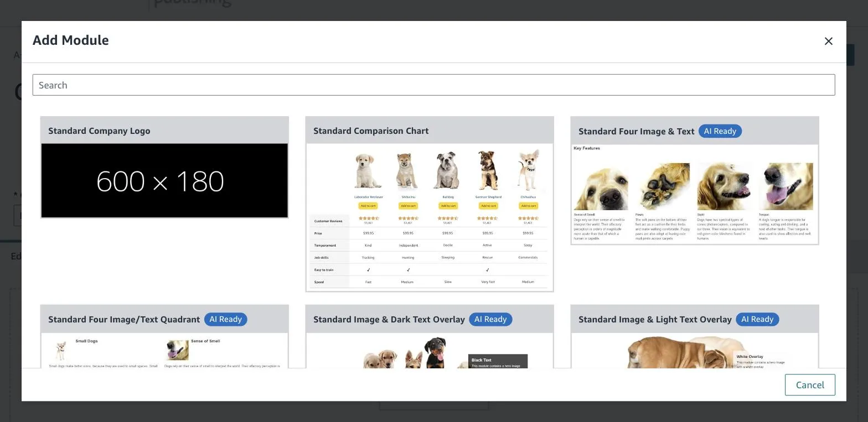Click the "Standard Company Logo" title

pyautogui.click(x=99, y=131)
